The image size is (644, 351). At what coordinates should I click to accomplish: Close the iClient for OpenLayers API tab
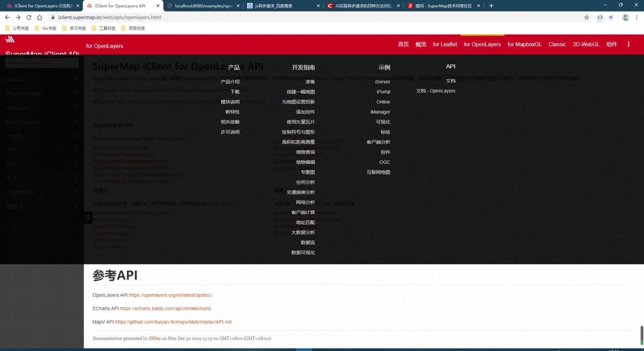point(158,6)
